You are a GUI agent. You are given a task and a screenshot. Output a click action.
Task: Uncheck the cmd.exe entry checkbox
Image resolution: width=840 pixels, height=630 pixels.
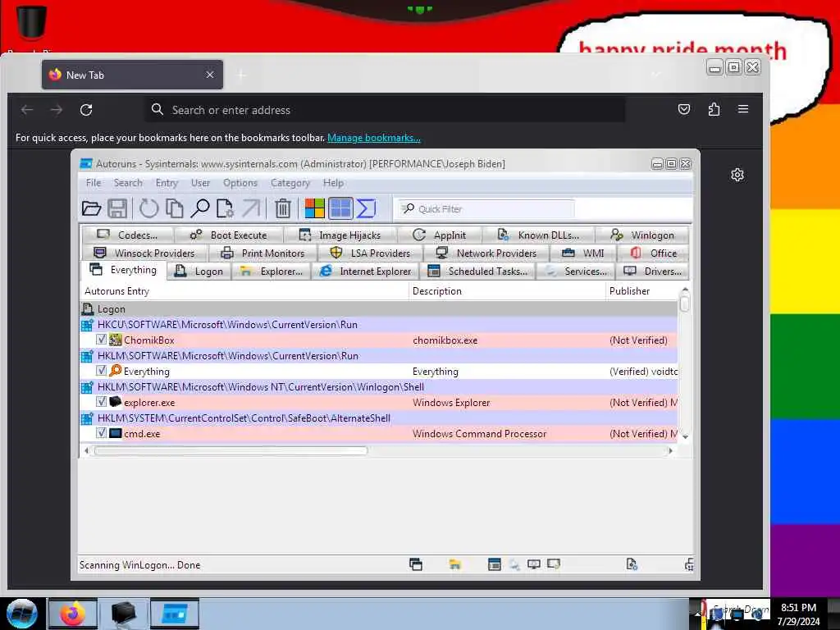click(x=101, y=433)
